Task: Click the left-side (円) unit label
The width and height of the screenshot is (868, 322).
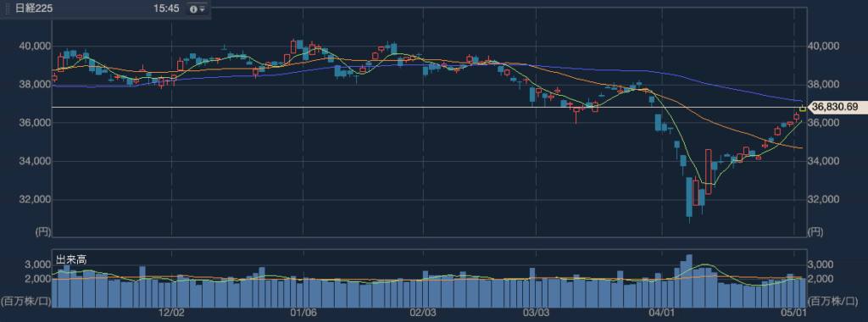Action: pos(42,232)
